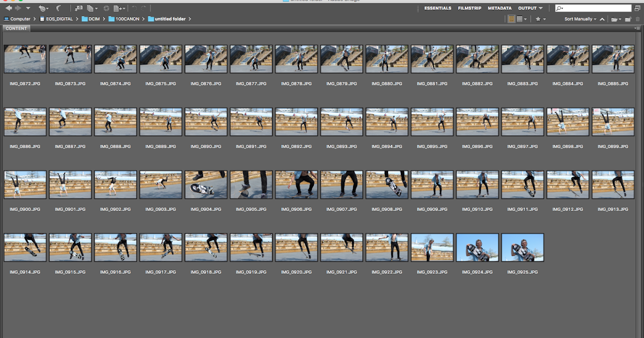Click the filename label IMG_0919.JPG
This screenshot has height=338, width=644.
(251, 272)
